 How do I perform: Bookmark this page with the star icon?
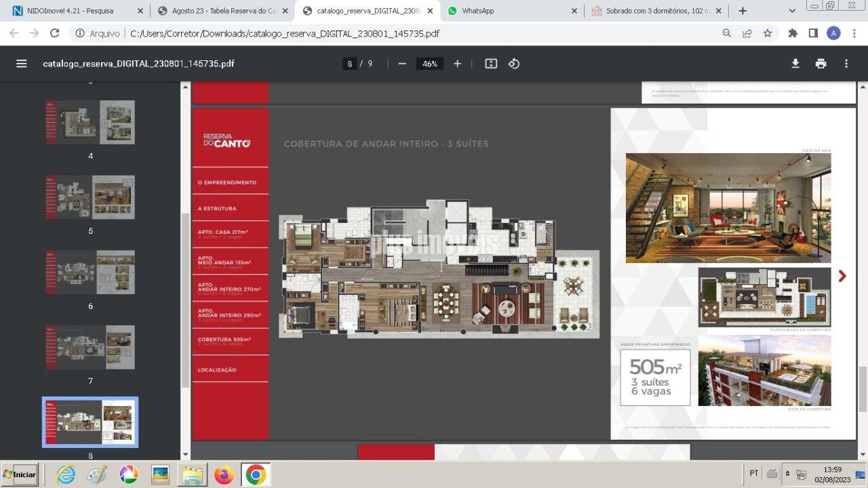768,33
